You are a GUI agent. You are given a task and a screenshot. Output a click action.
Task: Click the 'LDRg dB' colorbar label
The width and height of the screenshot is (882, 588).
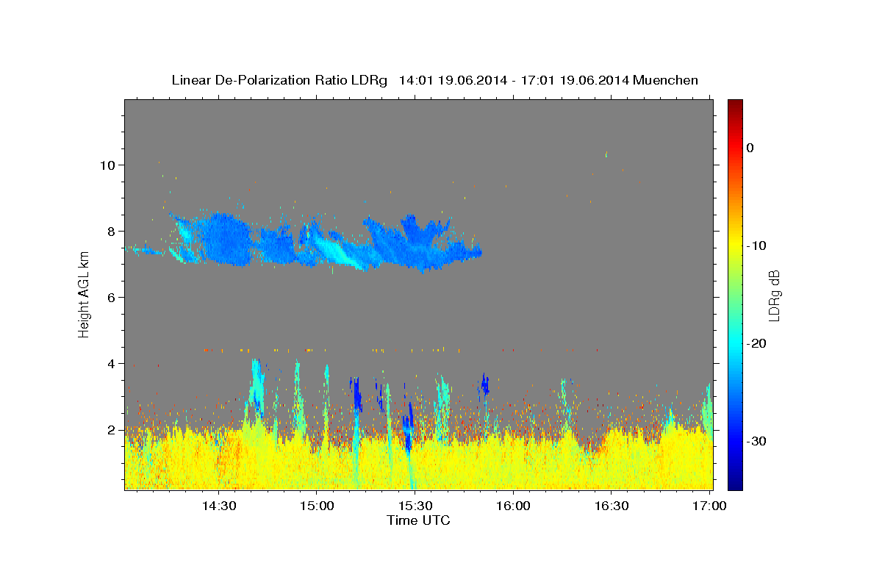coord(774,295)
